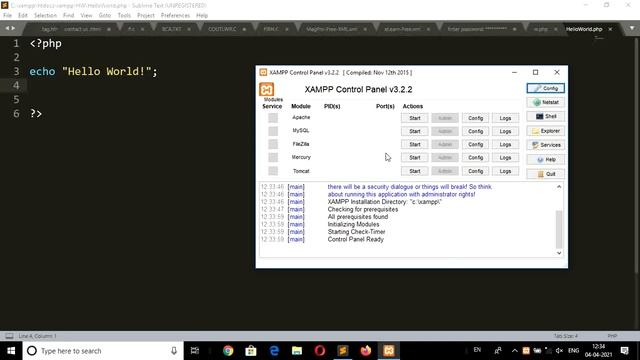Viewport: 640px width, 360px height.
Task: Open Apache Config button
Action: [476, 118]
